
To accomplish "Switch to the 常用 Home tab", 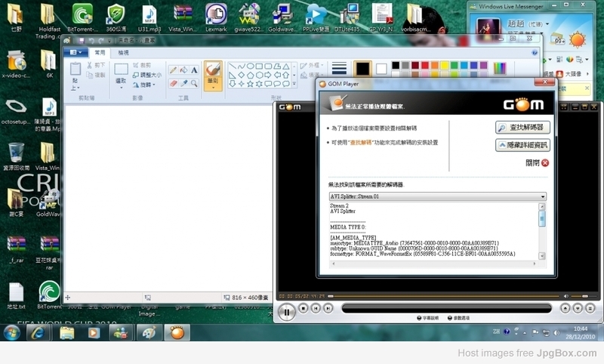I will (x=100, y=53).
